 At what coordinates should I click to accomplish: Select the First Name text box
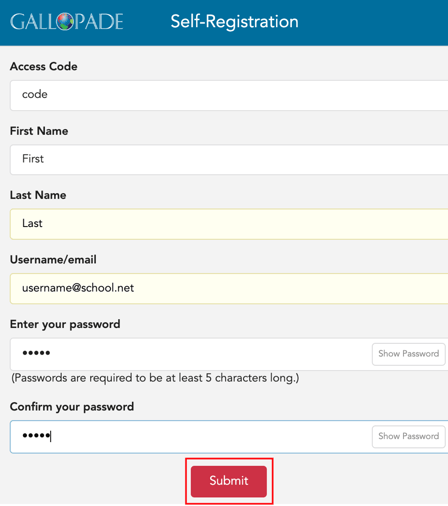[229, 159]
